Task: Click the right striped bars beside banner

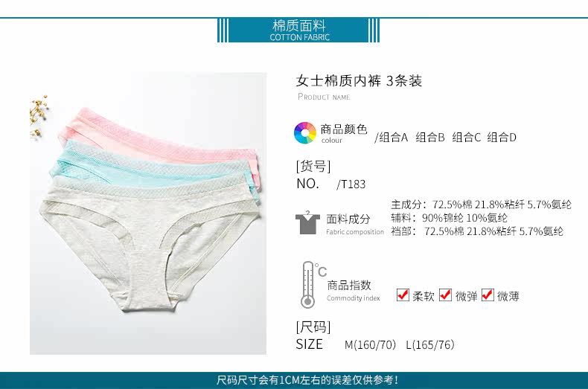Action: pyautogui.click(x=374, y=30)
